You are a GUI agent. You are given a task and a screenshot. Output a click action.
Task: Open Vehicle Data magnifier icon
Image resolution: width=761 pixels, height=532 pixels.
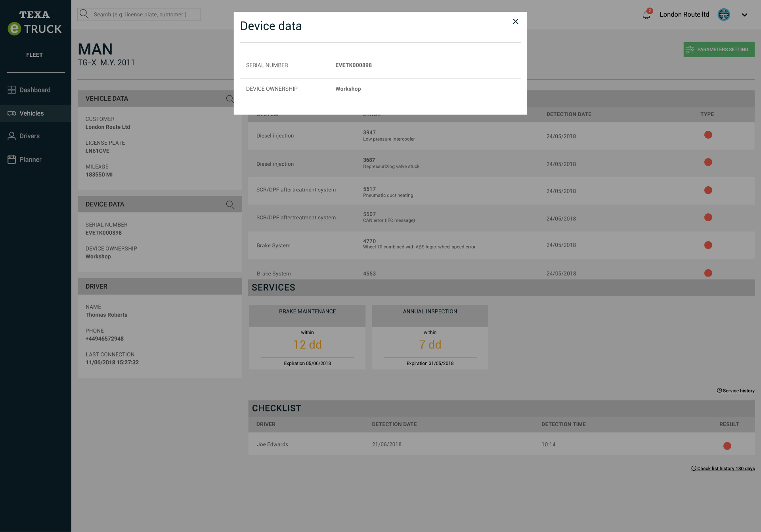pyautogui.click(x=230, y=99)
